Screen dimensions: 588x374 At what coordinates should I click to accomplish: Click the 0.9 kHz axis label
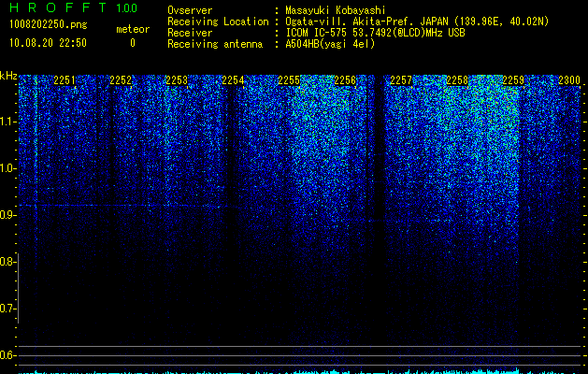click(x=7, y=215)
